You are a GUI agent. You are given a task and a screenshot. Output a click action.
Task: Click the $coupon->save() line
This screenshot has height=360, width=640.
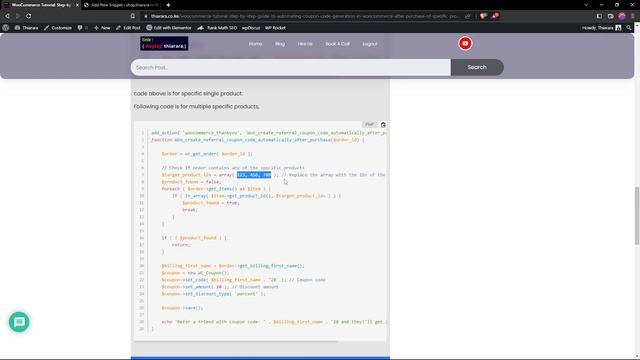tap(182, 308)
